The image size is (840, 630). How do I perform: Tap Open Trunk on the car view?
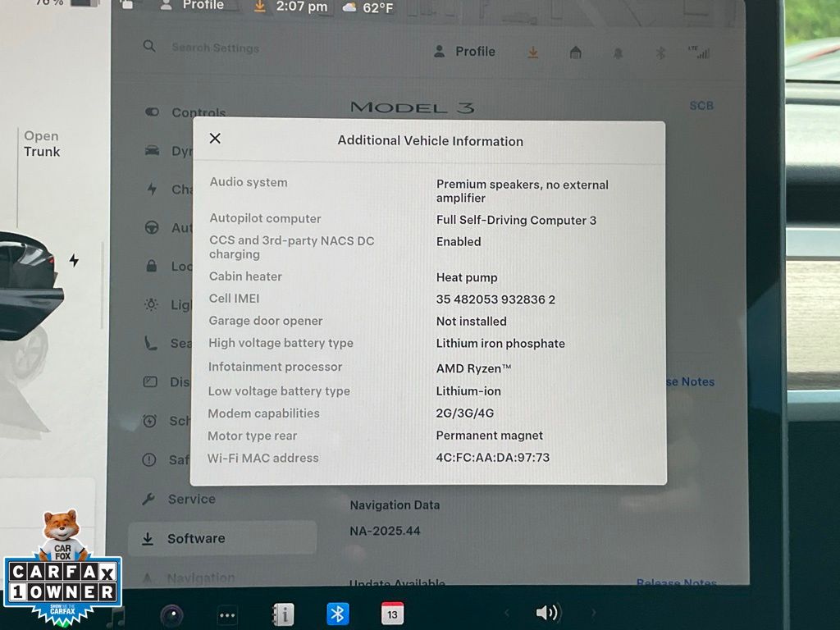click(41, 144)
